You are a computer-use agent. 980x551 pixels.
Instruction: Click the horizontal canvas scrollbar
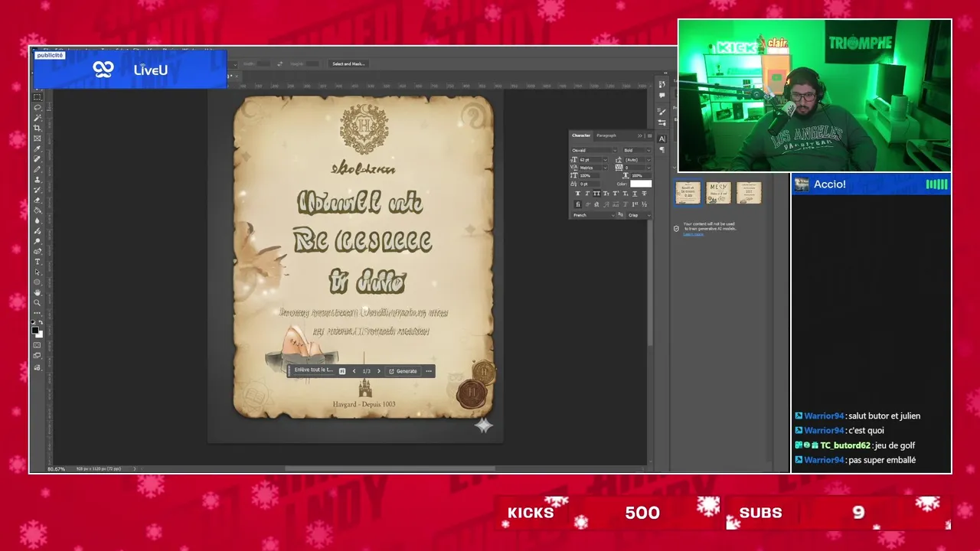click(390, 468)
